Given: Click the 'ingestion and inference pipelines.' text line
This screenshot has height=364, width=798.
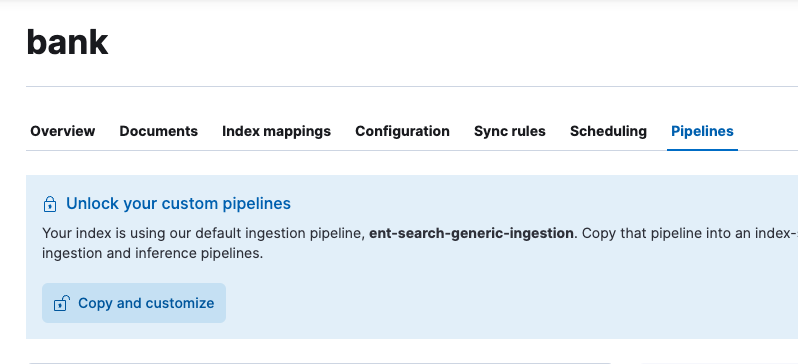Looking at the screenshot, I should click(x=153, y=253).
